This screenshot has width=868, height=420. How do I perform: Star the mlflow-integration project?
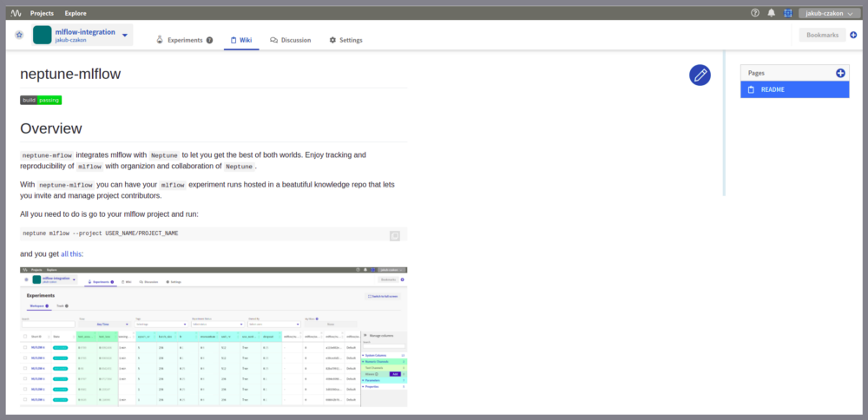click(19, 35)
